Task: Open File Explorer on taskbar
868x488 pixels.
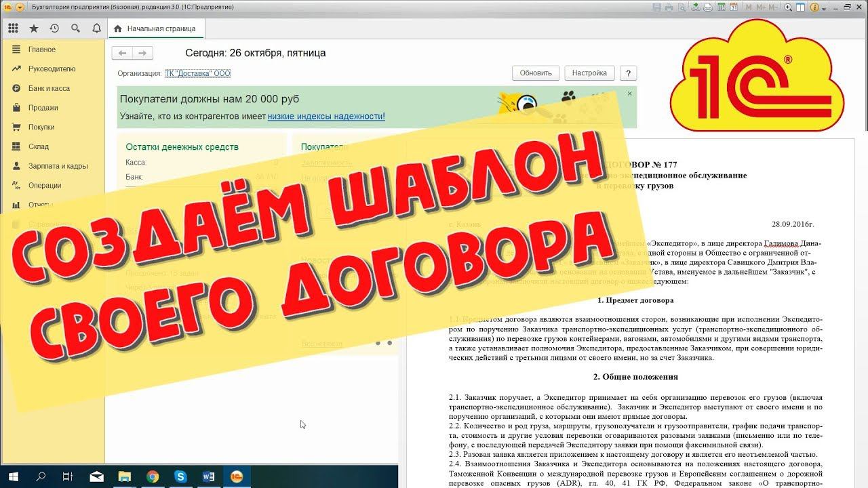Action: (x=124, y=476)
